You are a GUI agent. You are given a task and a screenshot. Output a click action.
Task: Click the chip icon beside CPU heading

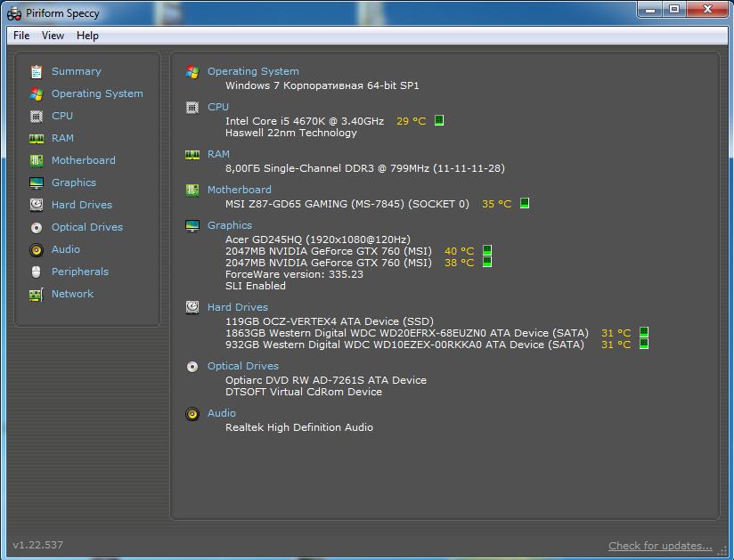[x=192, y=108]
